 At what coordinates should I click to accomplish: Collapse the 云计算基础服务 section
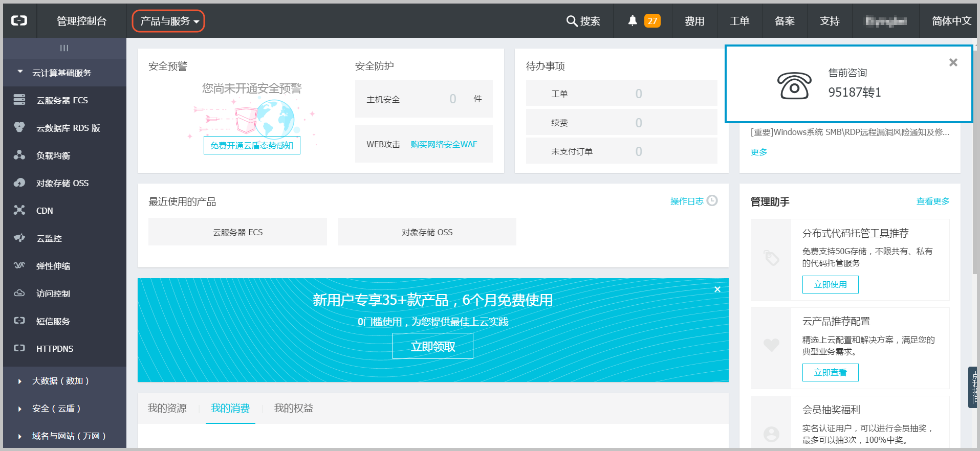[64, 73]
